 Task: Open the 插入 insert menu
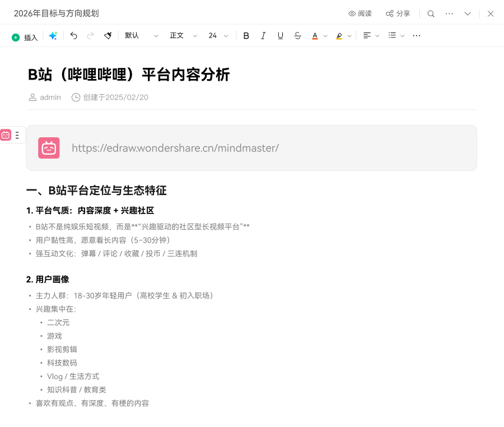coord(25,38)
